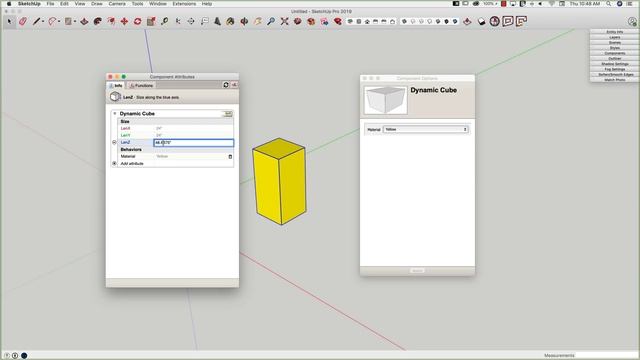Open Spotlight search in menu bar
The image size is (640, 360).
pyautogui.click(x=609, y=4)
